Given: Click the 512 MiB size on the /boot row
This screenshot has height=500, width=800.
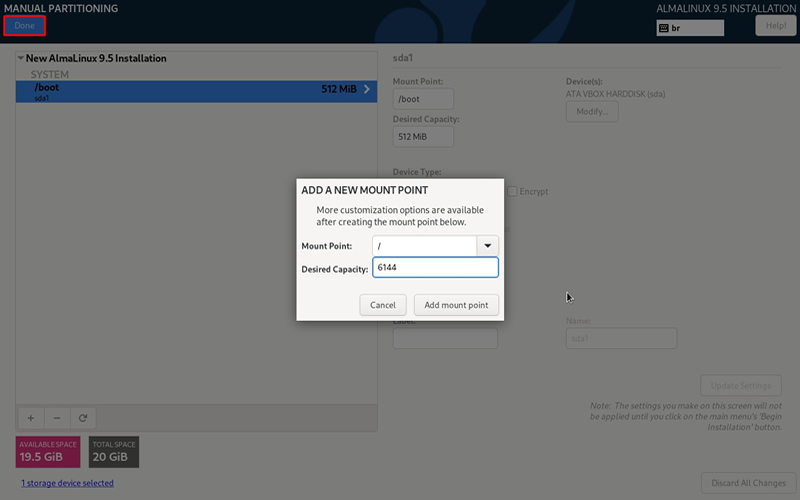Looking at the screenshot, I should coord(339,89).
